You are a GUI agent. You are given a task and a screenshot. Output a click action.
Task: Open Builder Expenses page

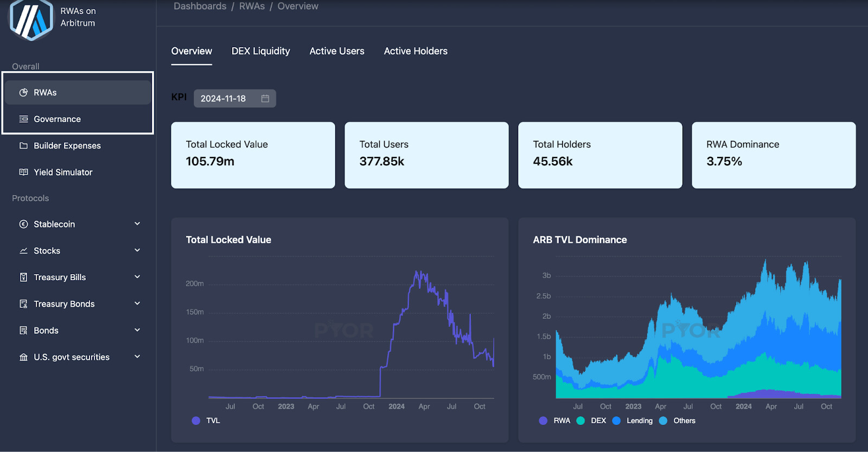click(78, 146)
